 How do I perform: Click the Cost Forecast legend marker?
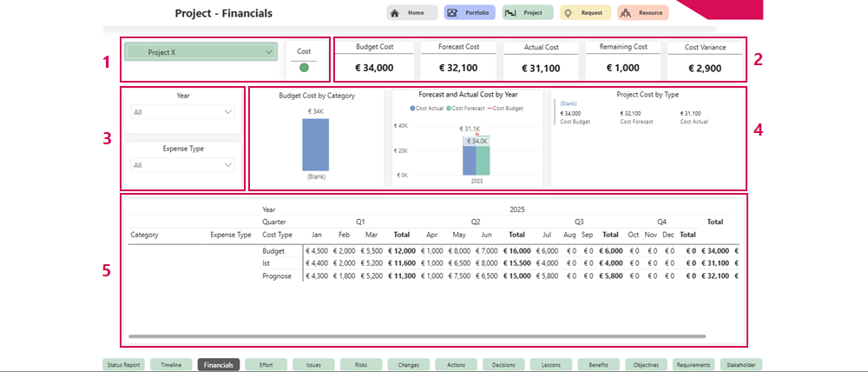coord(449,108)
